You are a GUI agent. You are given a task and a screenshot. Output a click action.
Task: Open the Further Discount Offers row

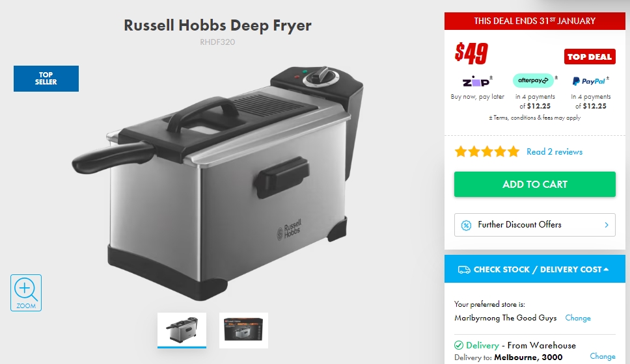535,225
